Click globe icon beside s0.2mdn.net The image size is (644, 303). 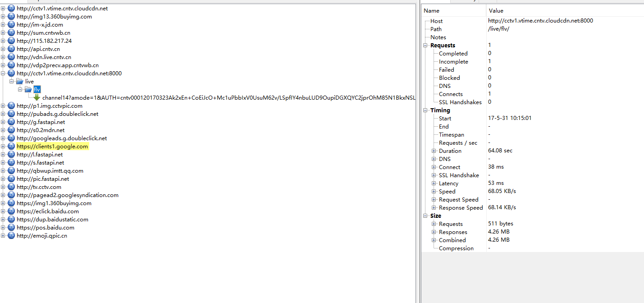click(x=11, y=130)
